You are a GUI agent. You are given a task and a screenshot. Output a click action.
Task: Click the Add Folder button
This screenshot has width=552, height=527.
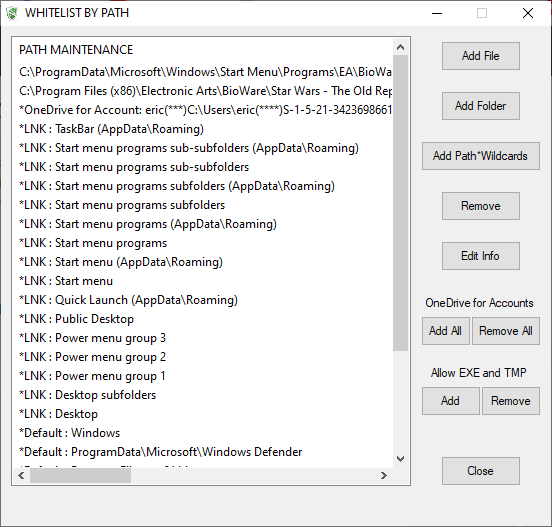point(481,106)
